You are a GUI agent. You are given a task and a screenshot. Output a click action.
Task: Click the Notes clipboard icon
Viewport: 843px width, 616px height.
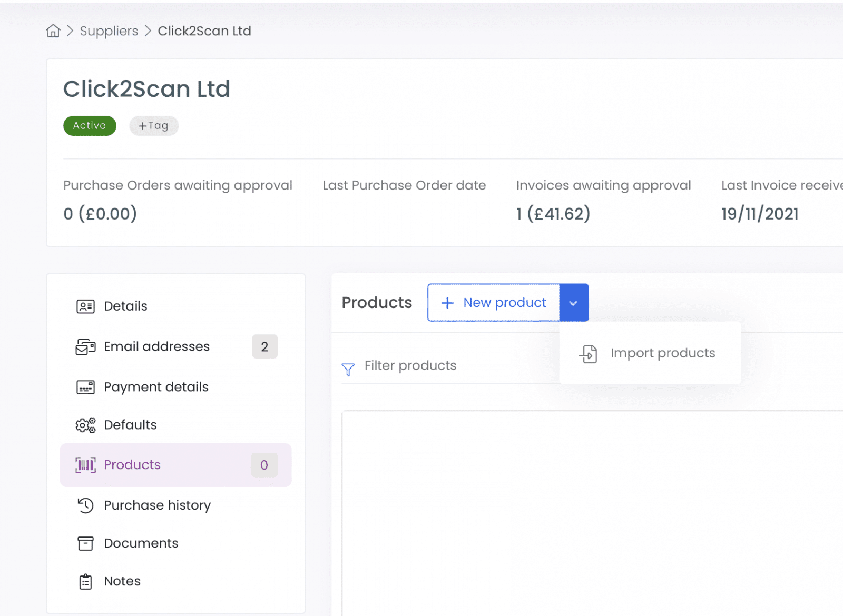(x=85, y=582)
